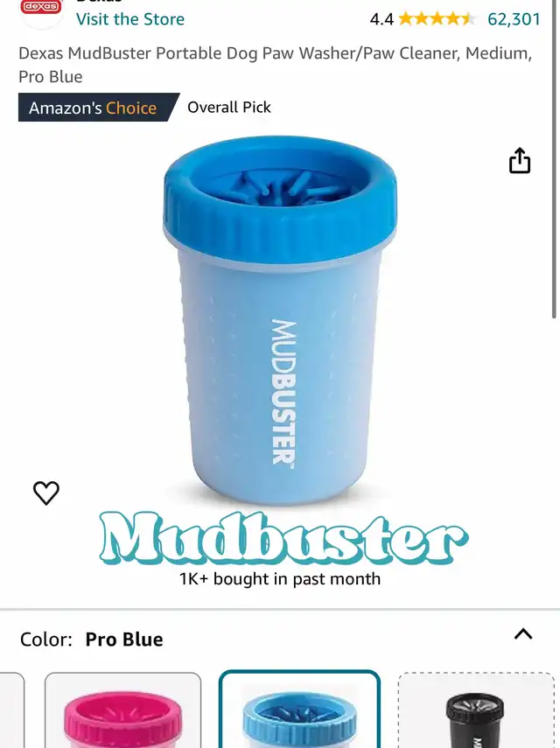The height and width of the screenshot is (748, 560).
Task: Open the main MudBuster product image
Action: [280, 319]
